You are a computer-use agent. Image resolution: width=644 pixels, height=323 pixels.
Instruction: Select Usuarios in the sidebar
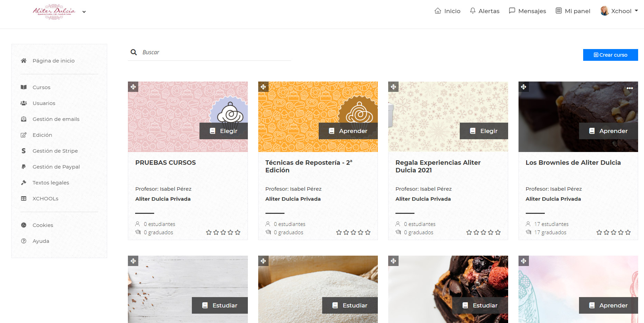point(44,103)
